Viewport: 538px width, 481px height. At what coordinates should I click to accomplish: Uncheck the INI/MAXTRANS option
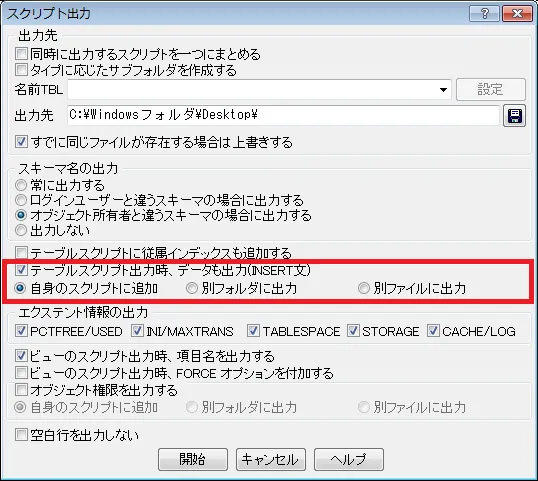pos(137,331)
